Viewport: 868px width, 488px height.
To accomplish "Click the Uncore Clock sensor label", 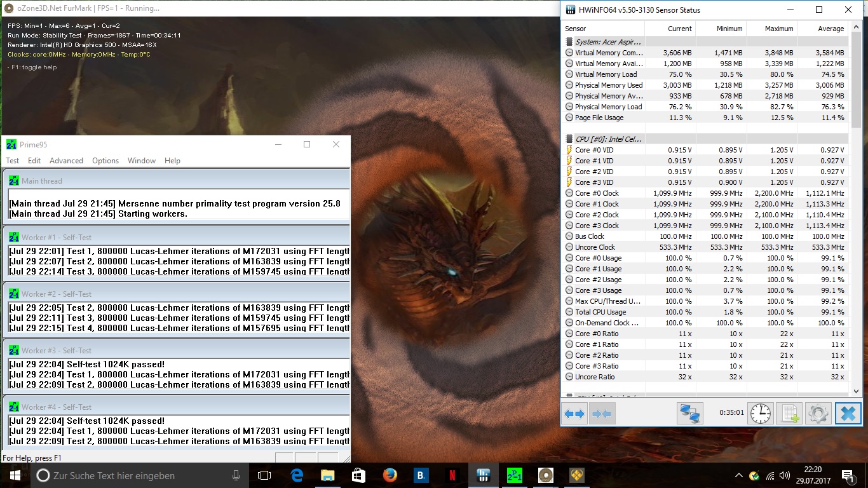I will pos(595,247).
